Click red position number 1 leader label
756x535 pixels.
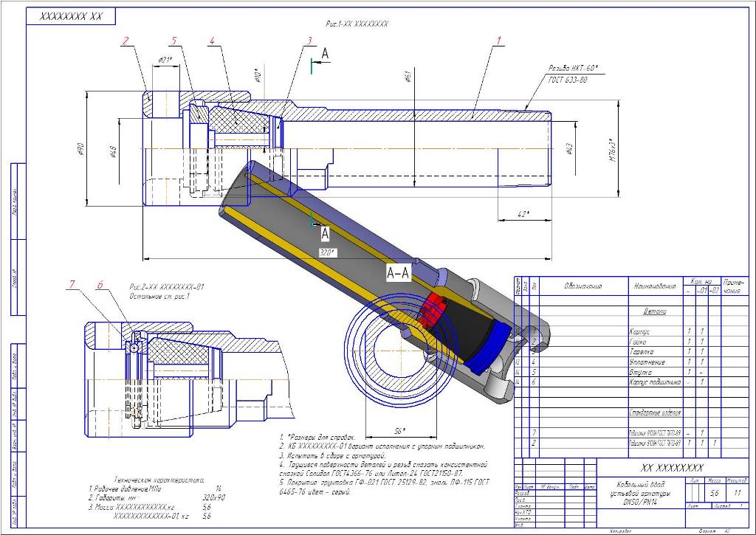(x=499, y=41)
